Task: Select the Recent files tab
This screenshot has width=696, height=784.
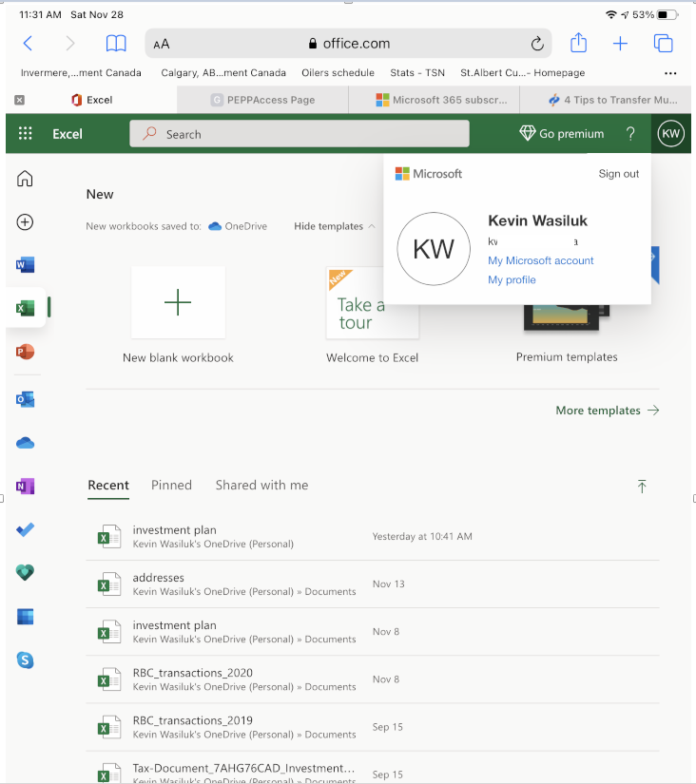Action: [108, 486]
